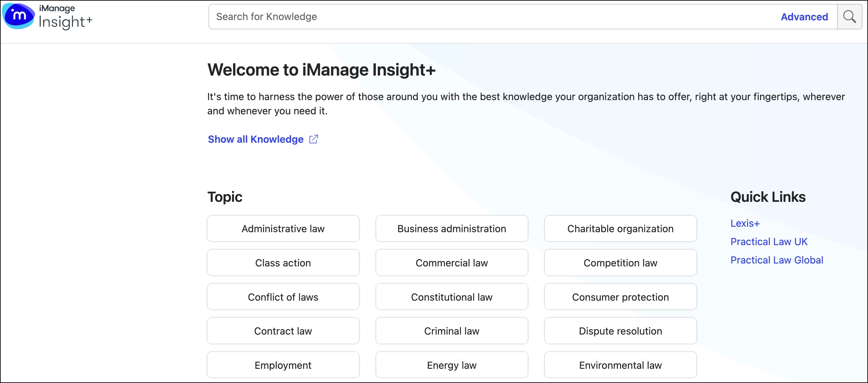This screenshot has width=868, height=383.
Task: Click the search magnifier icon
Action: pyautogui.click(x=849, y=16)
